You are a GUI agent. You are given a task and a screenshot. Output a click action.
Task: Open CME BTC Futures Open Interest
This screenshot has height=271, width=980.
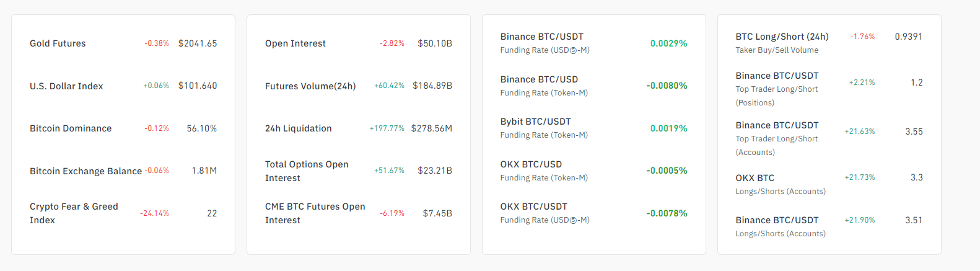(x=315, y=213)
